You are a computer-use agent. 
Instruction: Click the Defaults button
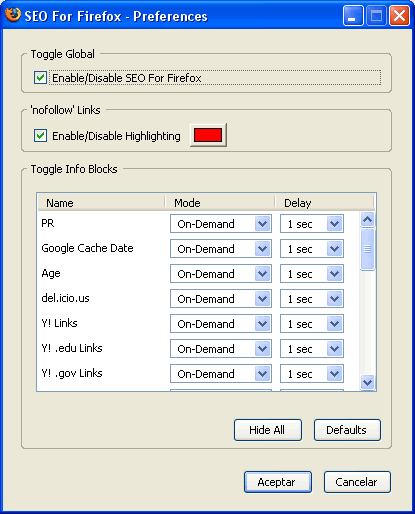tap(347, 430)
